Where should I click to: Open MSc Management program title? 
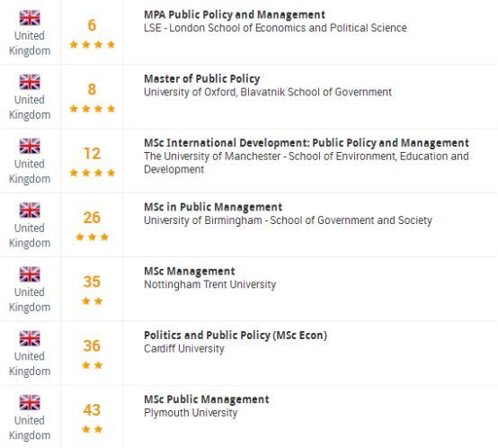coord(190,271)
